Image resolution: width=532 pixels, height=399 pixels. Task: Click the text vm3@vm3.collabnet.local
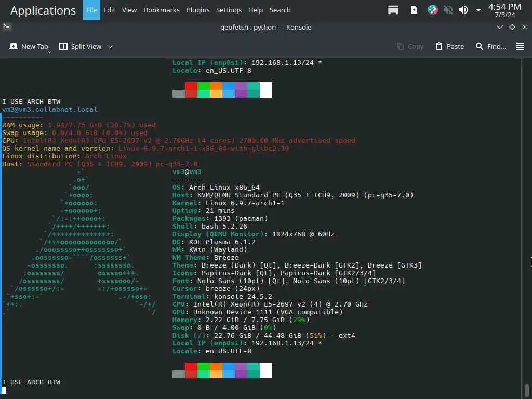click(x=49, y=109)
